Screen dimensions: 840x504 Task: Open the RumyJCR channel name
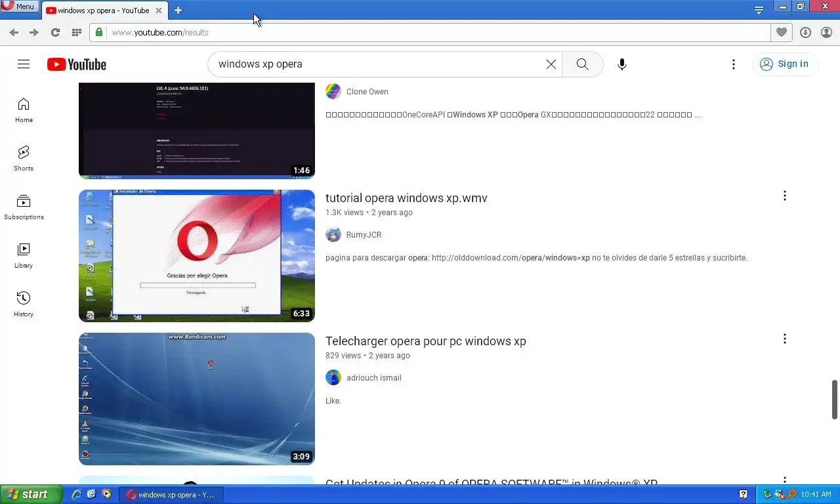coord(364,235)
